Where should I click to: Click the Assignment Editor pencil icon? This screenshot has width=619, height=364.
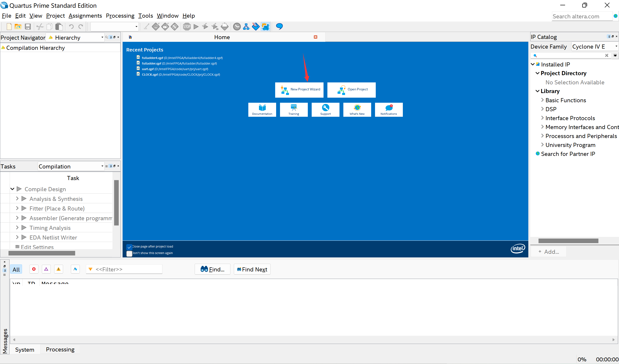(146, 27)
